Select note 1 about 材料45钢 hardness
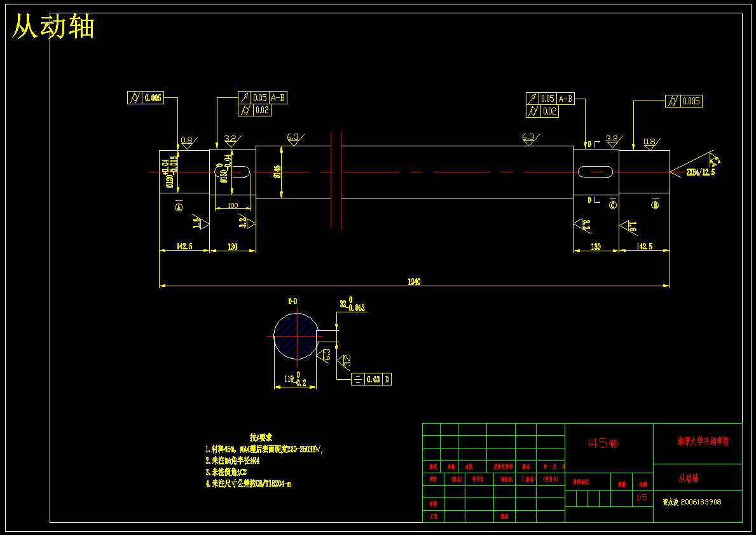 click(265, 449)
